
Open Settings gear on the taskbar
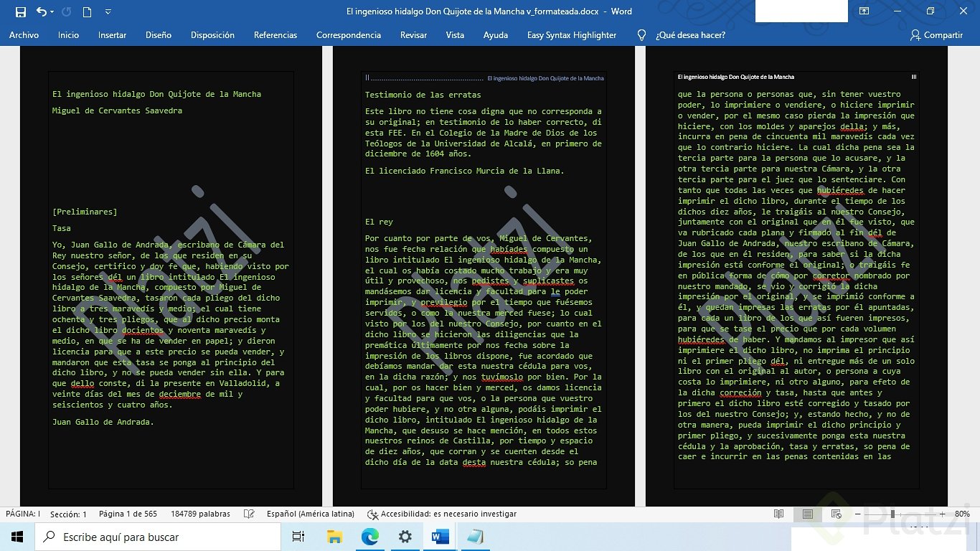(x=405, y=537)
